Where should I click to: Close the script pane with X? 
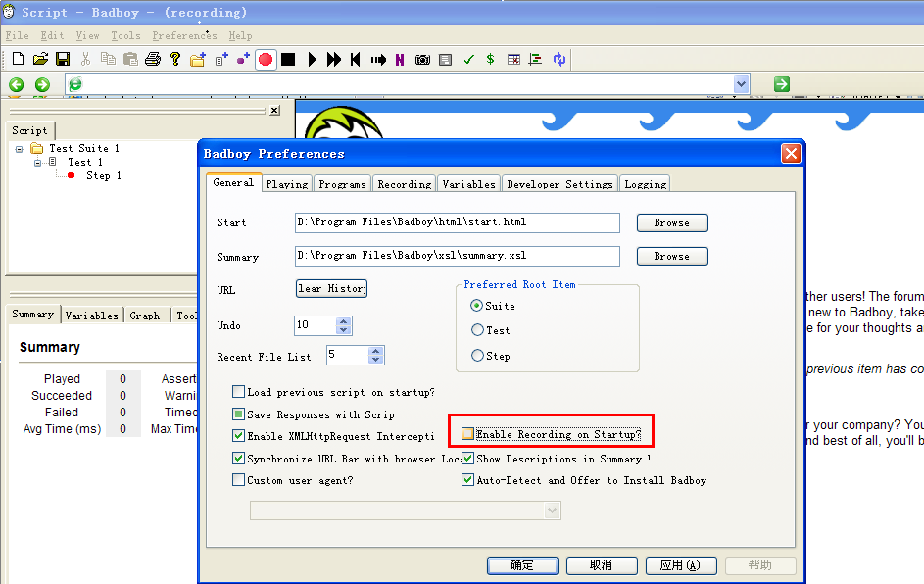point(274,110)
